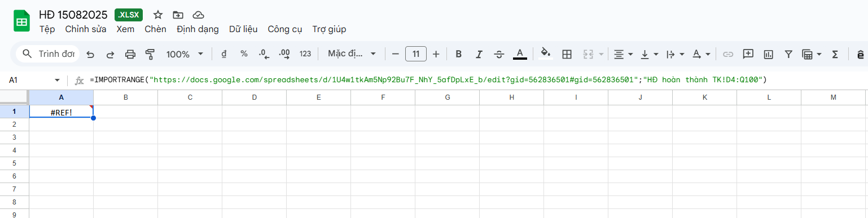Select the column H header

click(x=512, y=97)
